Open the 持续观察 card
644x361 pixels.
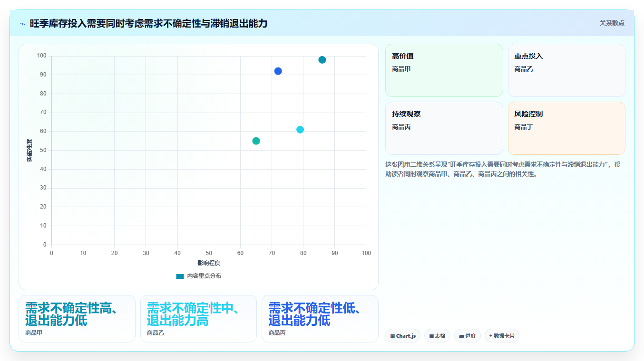[444, 128]
